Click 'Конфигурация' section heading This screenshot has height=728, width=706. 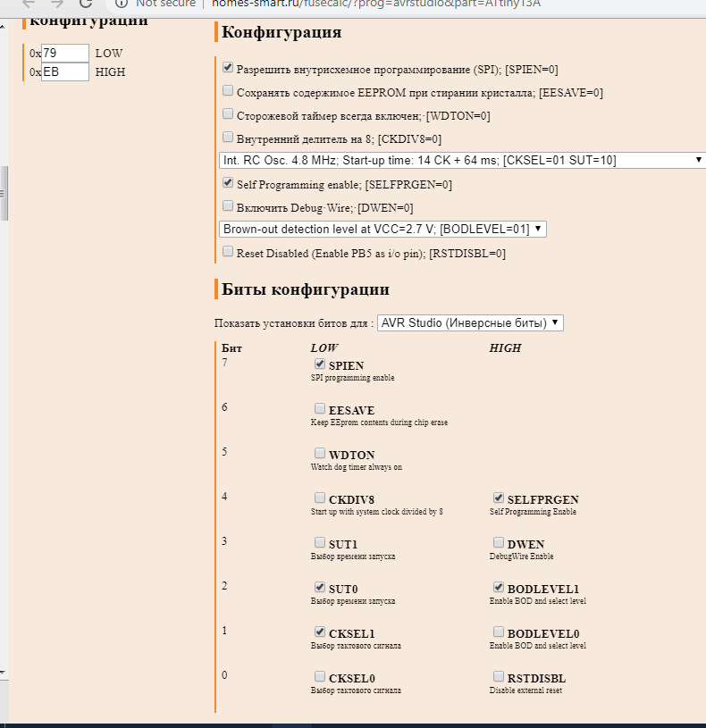[282, 32]
